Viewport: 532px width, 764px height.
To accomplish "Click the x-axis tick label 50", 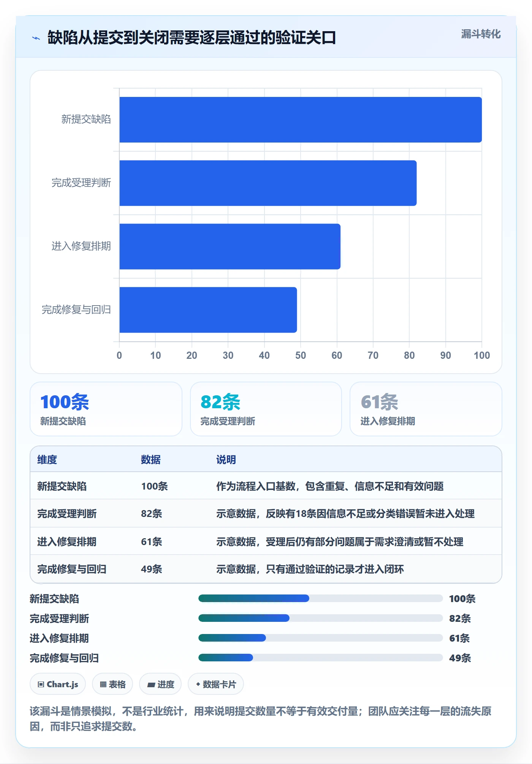I will coord(301,355).
